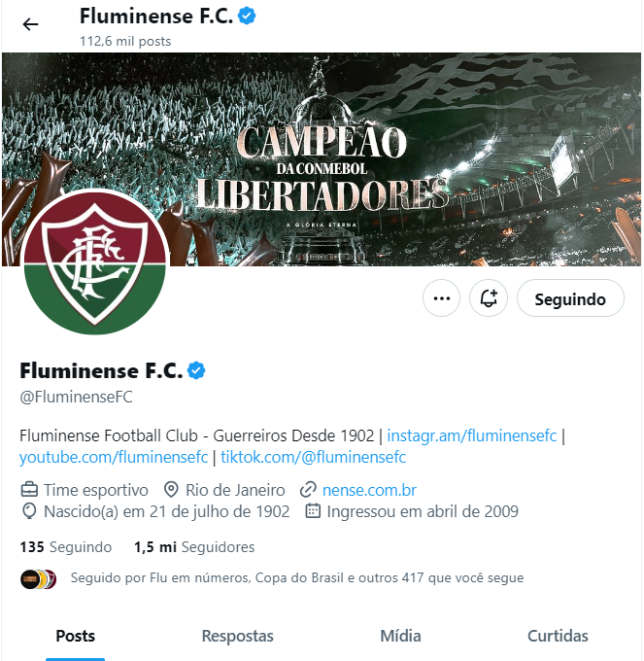This screenshot has width=644, height=661.
Task: Click the verified badge beside the profile name
Action: (x=196, y=370)
